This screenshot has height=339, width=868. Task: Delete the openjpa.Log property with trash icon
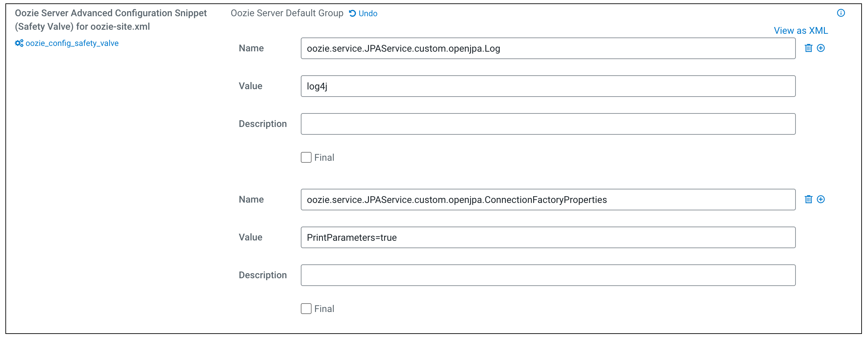tap(808, 48)
